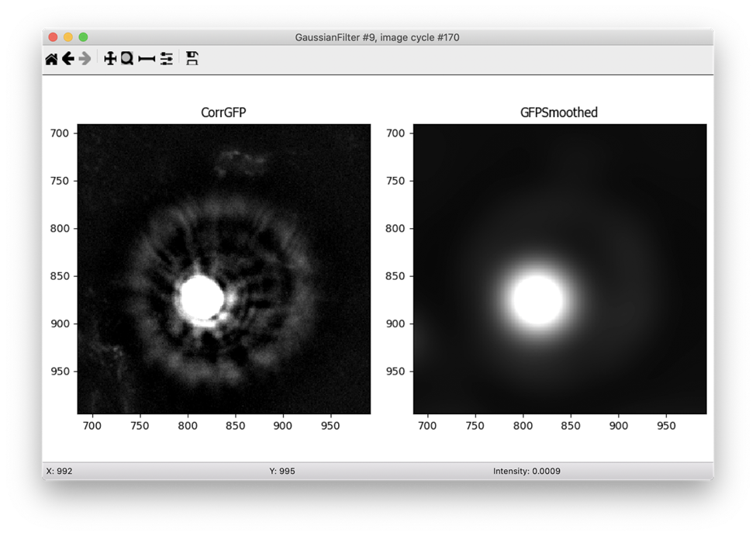This screenshot has height=536, width=756.
Task: Click the X: 992 status readout
Action: click(x=60, y=471)
